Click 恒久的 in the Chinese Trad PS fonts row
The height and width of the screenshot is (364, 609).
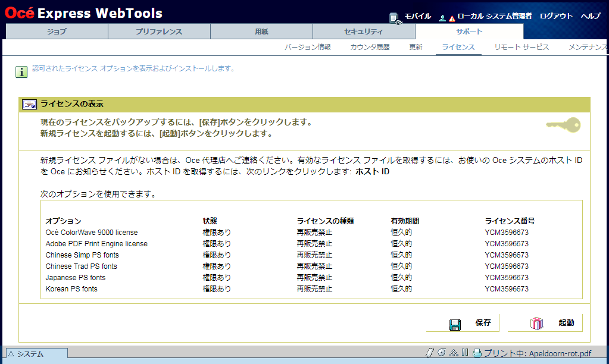(x=401, y=266)
